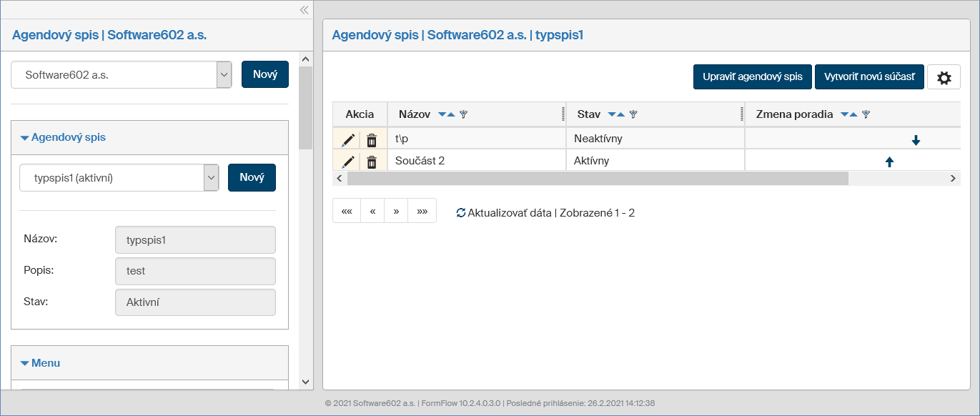Screen dimensions: 980x416
Task: Click the filter icon in Stav column
Action: pyautogui.click(x=633, y=114)
